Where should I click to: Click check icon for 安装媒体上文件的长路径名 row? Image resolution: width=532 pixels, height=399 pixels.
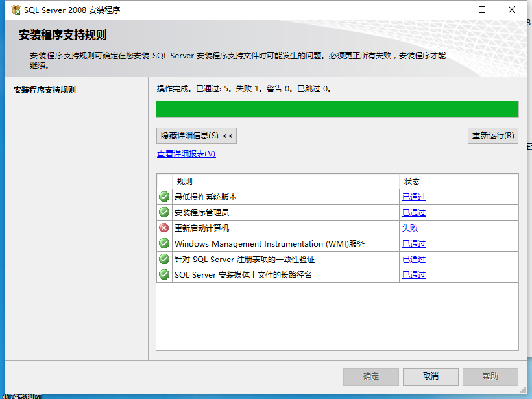point(164,275)
